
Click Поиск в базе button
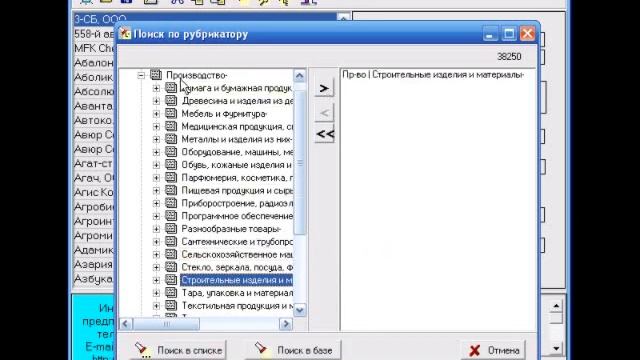pyautogui.click(x=292, y=350)
